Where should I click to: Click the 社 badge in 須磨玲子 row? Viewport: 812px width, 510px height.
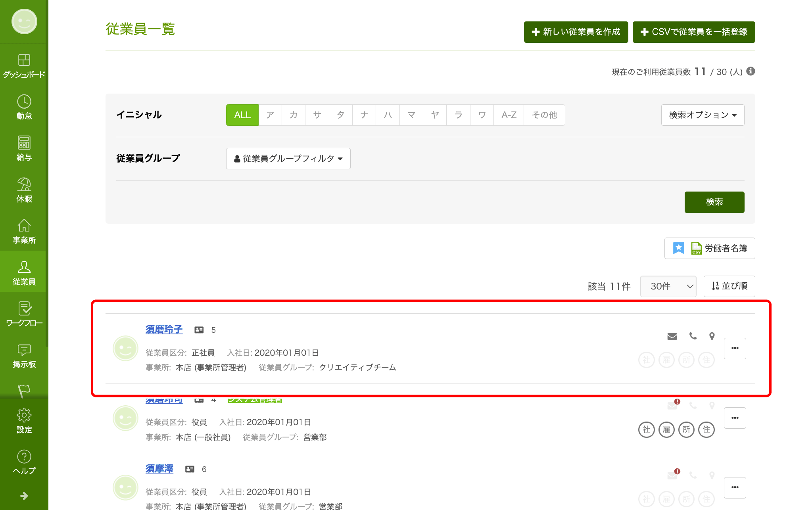coord(647,360)
